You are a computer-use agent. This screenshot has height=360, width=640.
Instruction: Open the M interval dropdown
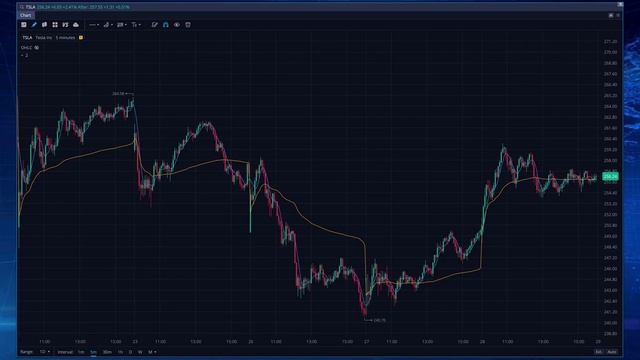coord(152,352)
